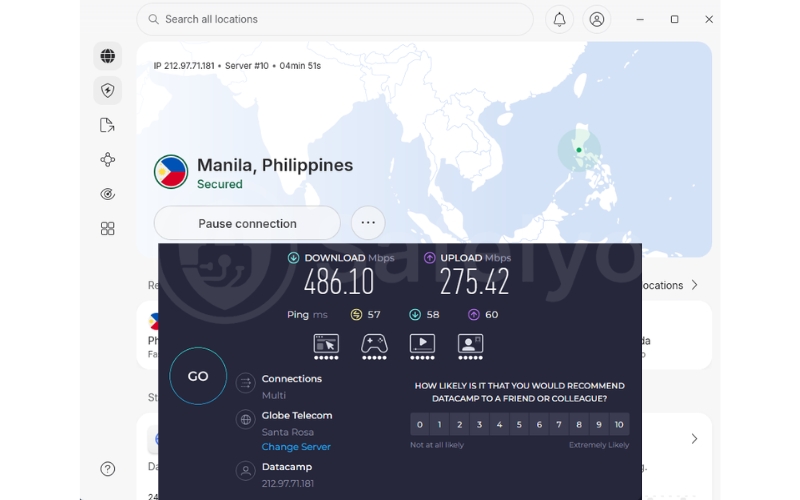Click the download arrow icon beside DOWNLOAD

click(x=293, y=258)
